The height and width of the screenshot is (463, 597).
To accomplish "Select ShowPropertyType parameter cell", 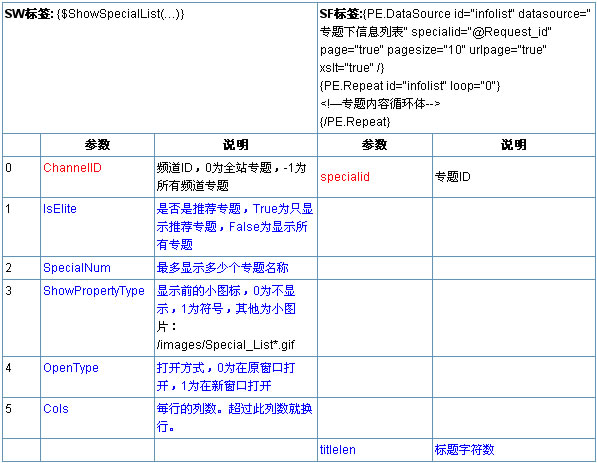I will click(x=97, y=318).
